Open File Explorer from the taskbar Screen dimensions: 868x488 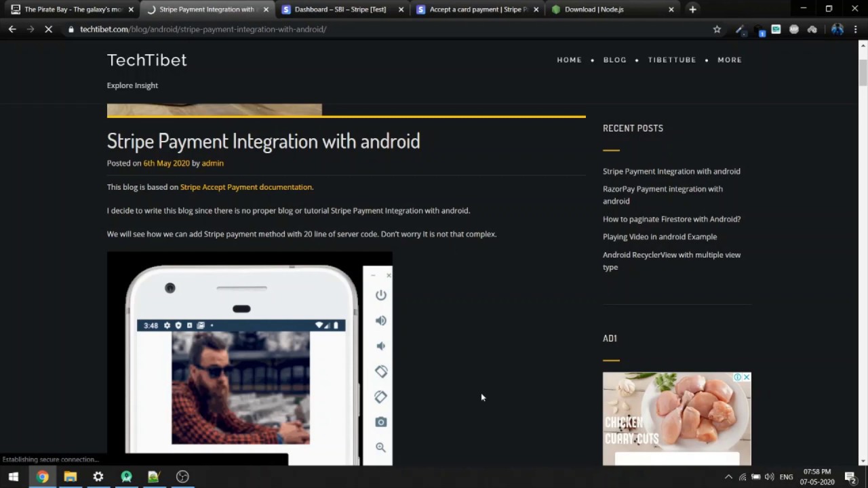coord(71,477)
